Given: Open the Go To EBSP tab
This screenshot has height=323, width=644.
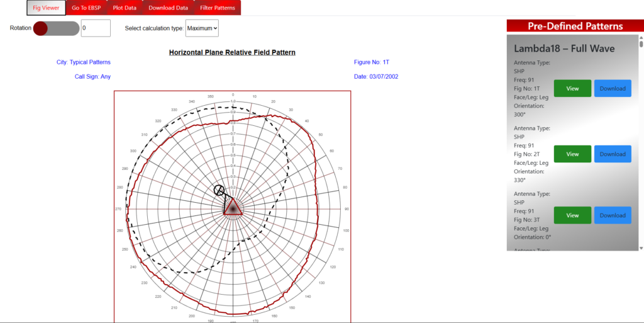Looking at the screenshot, I should coord(86,8).
